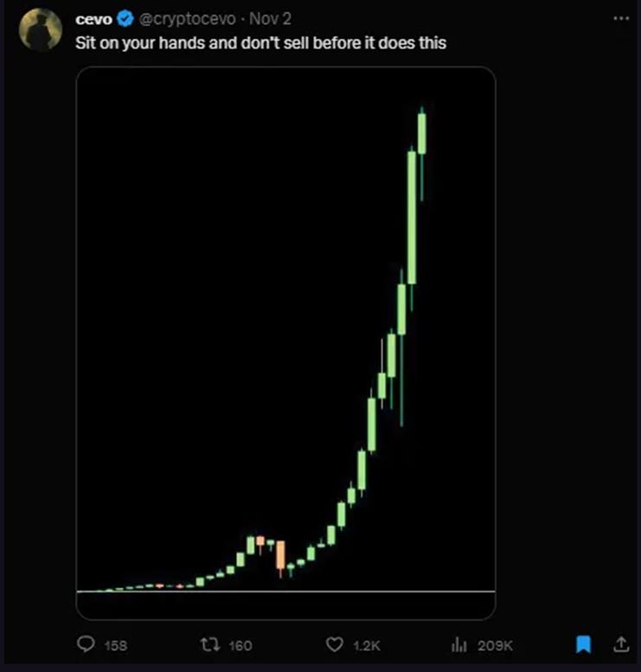Remove the bookmark using the blue bookmark icon
641x672 pixels.
(584, 644)
